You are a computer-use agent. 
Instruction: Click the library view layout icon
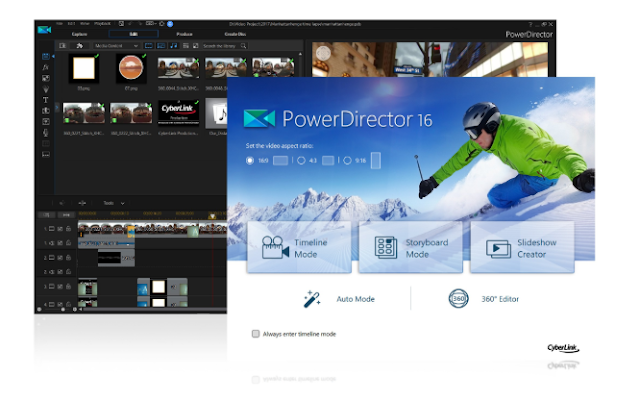186,46
